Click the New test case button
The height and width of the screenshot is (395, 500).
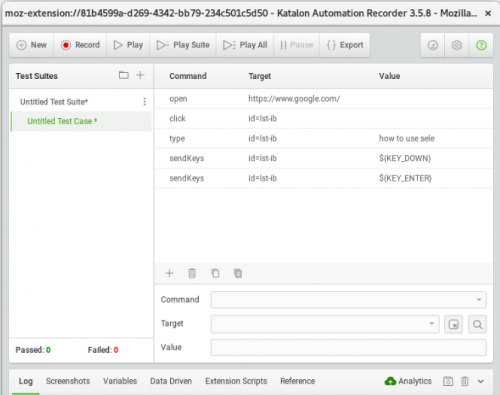(31, 45)
